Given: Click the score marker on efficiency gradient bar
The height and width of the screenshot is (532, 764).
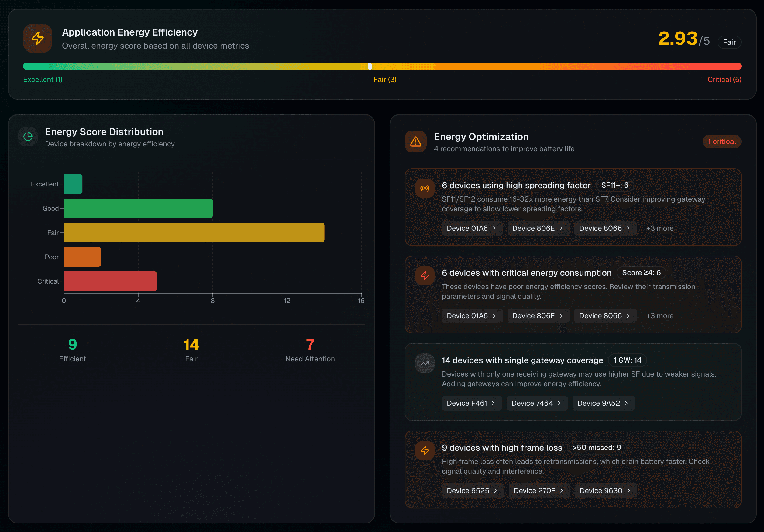Looking at the screenshot, I should click(370, 66).
